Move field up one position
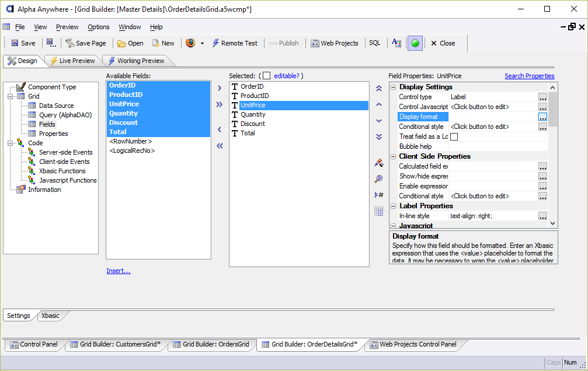The height and width of the screenshot is (371, 588). (x=379, y=104)
